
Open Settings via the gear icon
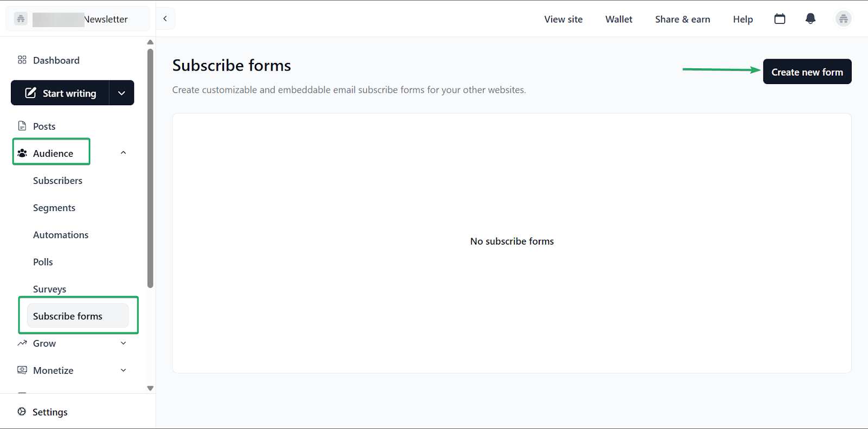tap(21, 411)
